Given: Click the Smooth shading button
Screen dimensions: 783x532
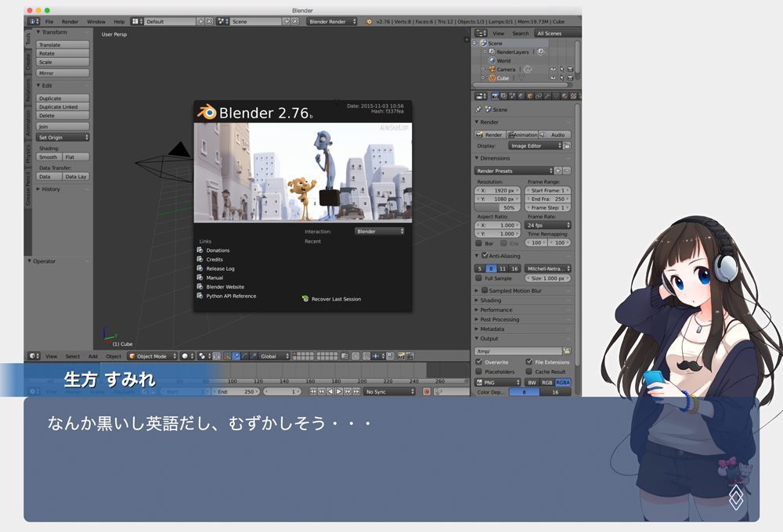Looking at the screenshot, I should pyautogui.click(x=49, y=156).
